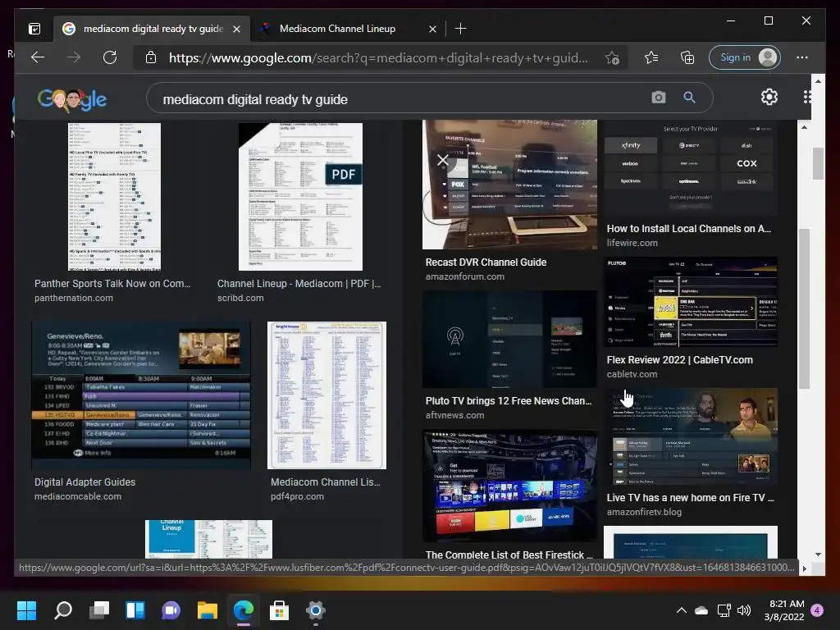The height and width of the screenshot is (630, 840).
Task: Open Mediacom Channel Lis... title link
Action: 325,482
